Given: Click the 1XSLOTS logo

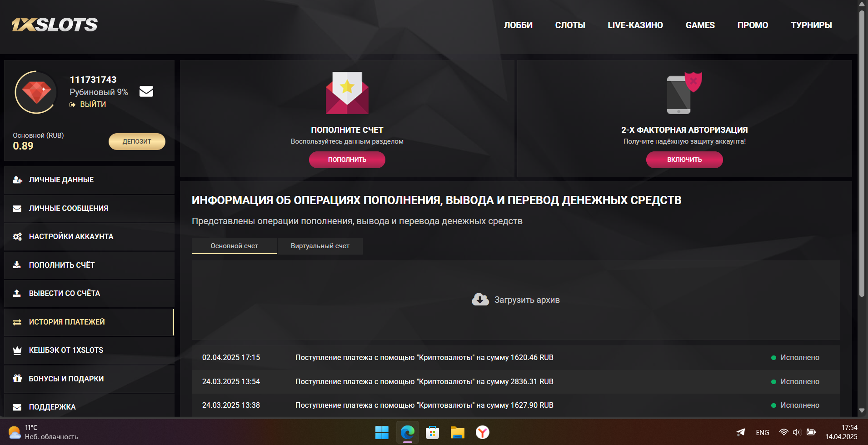Looking at the screenshot, I should (x=55, y=25).
